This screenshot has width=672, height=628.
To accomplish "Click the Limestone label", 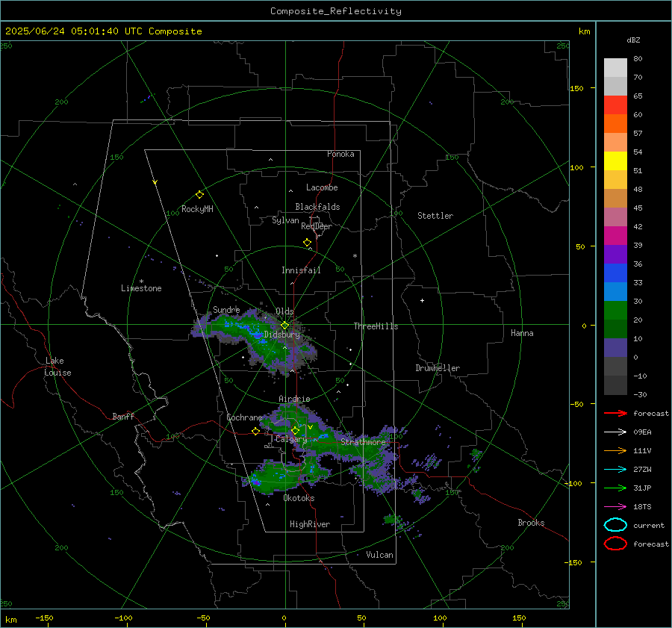I will point(141,288).
